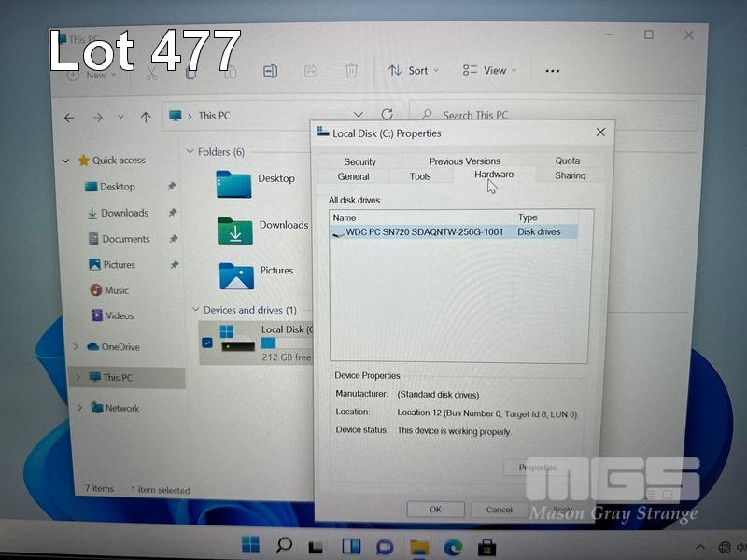Click the Windows Start button on taskbar
This screenshot has width=747, height=560.
pyautogui.click(x=251, y=544)
